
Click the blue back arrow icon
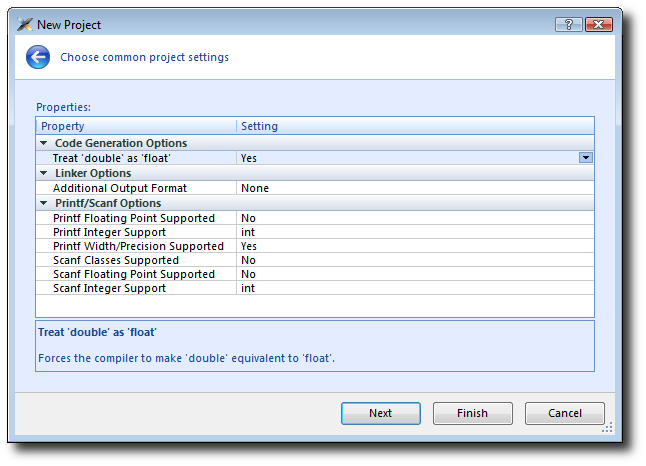38,58
